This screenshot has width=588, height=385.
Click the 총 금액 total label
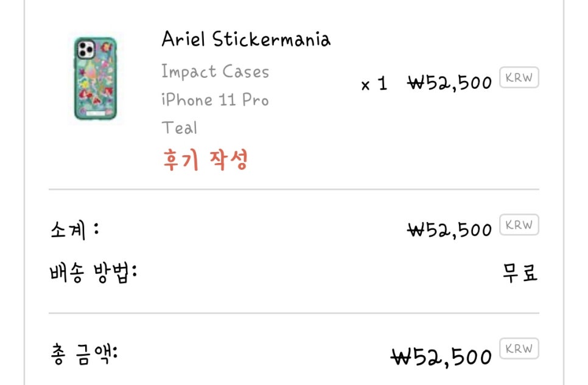(x=83, y=354)
